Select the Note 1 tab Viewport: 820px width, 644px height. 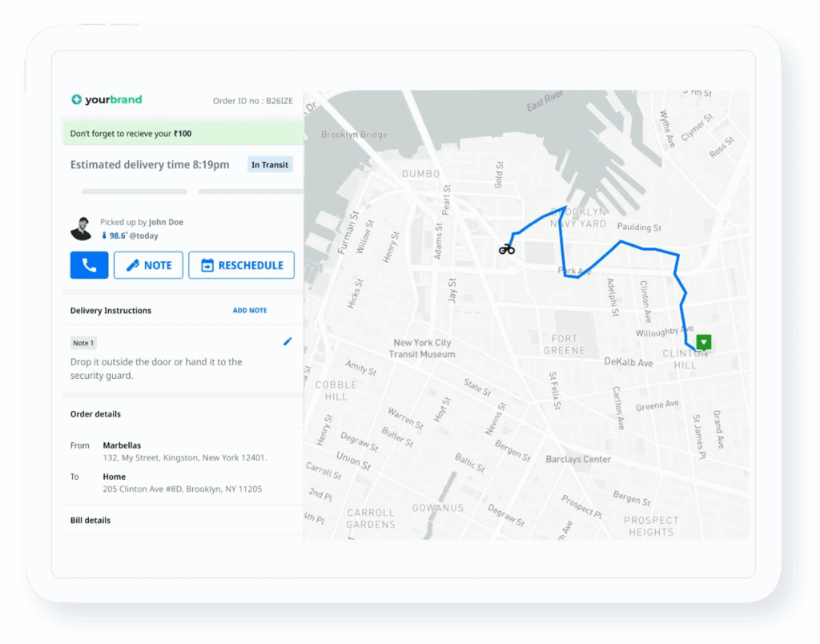coord(82,342)
